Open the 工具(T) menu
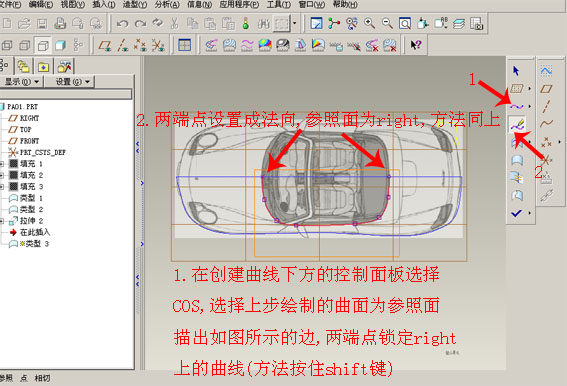This screenshot has width=567, height=386. pyautogui.click(x=278, y=4)
